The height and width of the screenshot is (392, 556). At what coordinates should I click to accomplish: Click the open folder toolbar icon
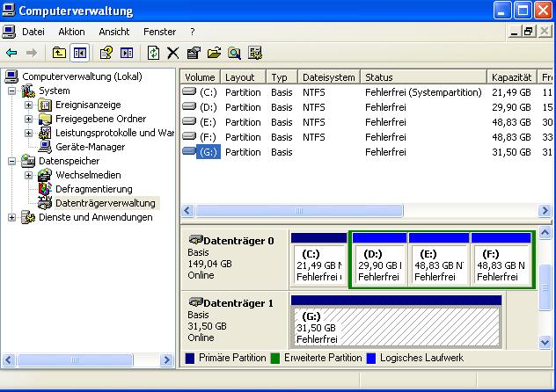pyautogui.click(x=214, y=53)
